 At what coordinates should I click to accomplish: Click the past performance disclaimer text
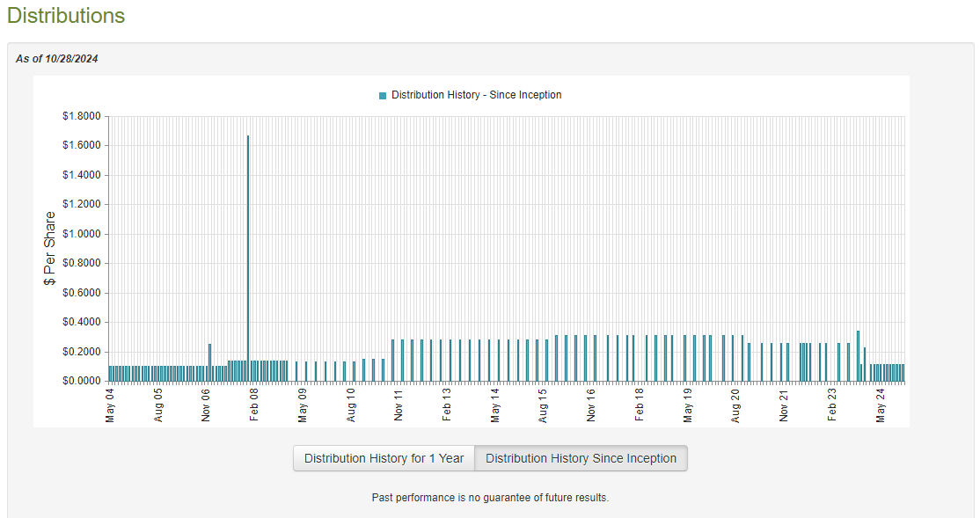coord(490,498)
